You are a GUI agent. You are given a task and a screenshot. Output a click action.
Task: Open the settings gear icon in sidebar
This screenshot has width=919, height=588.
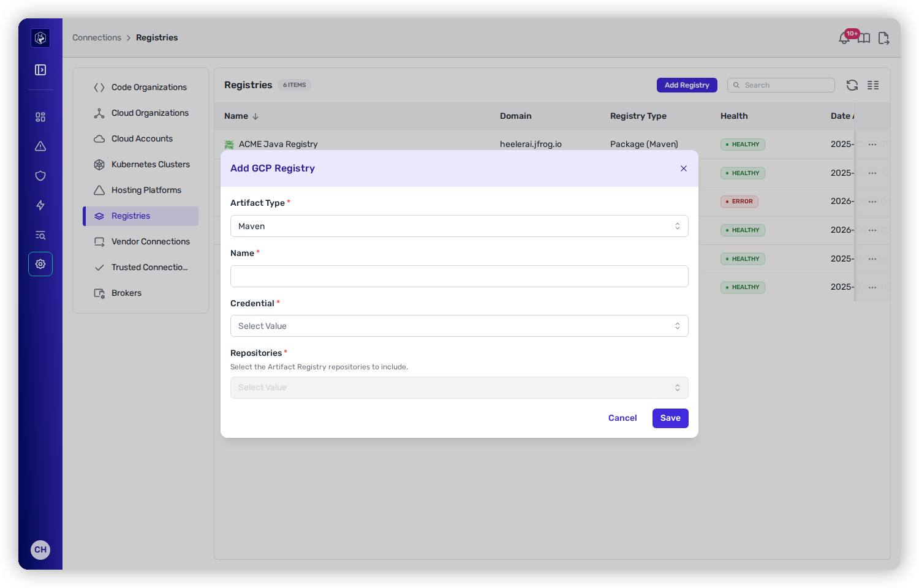click(x=40, y=264)
